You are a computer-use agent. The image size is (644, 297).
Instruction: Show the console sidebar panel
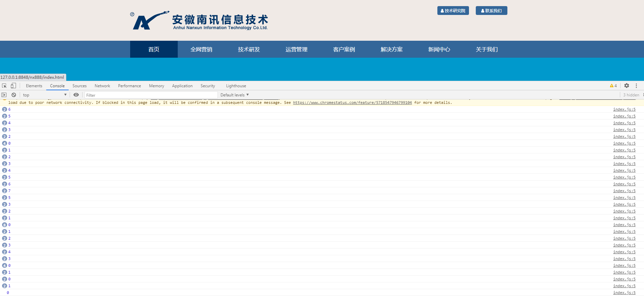point(4,95)
